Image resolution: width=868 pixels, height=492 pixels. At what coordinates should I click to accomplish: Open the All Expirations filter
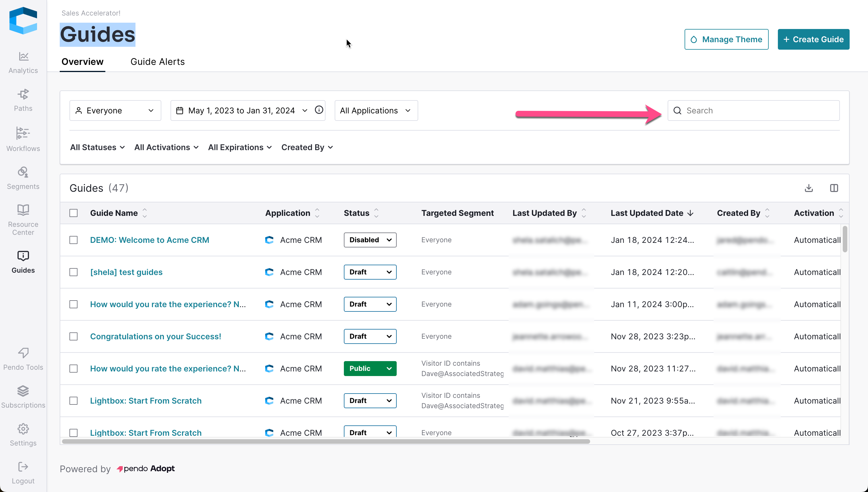tap(240, 147)
